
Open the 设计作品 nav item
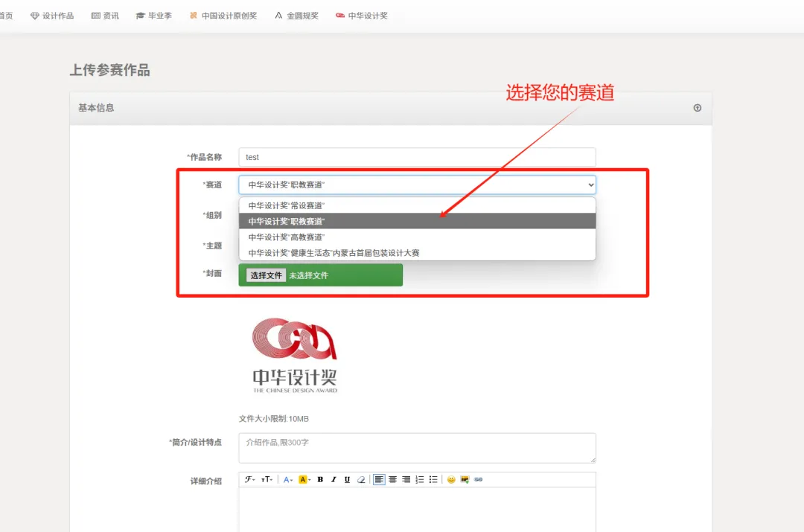(x=52, y=16)
